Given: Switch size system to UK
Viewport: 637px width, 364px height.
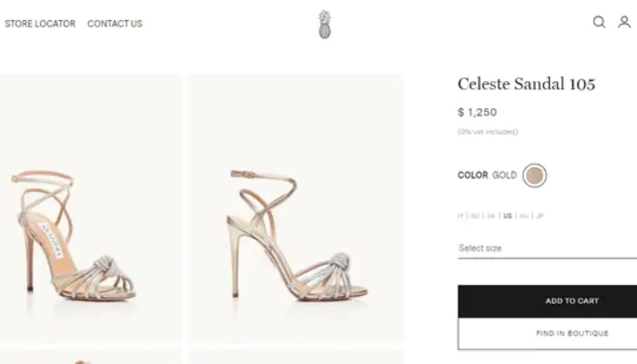Looking at the screenshot, I should point(491,216).
